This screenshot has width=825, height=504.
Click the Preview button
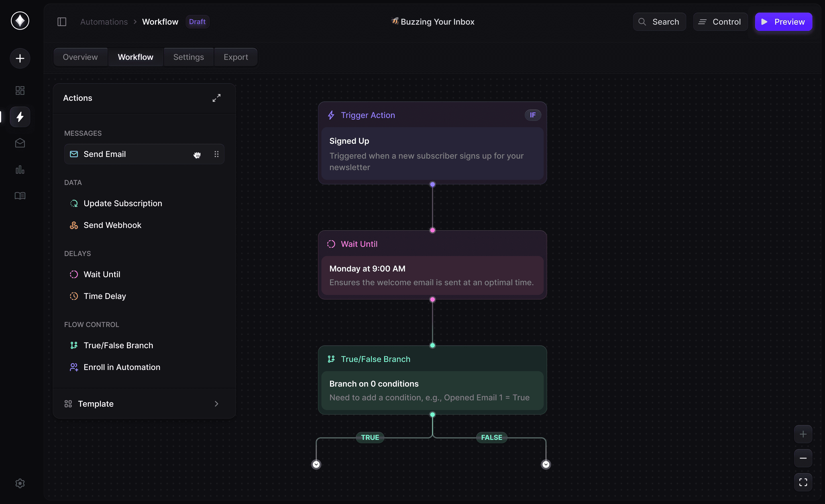(783, 22)
